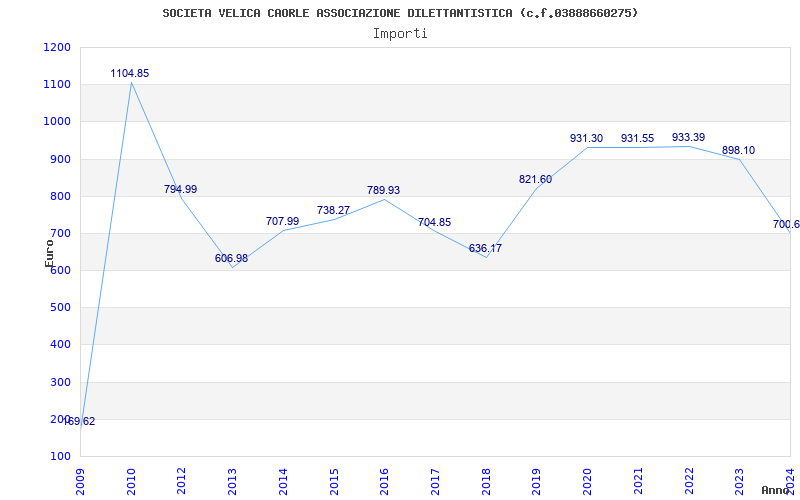
Task: Click the 169.62 data label for 2009
Action: tap(81, 421)
